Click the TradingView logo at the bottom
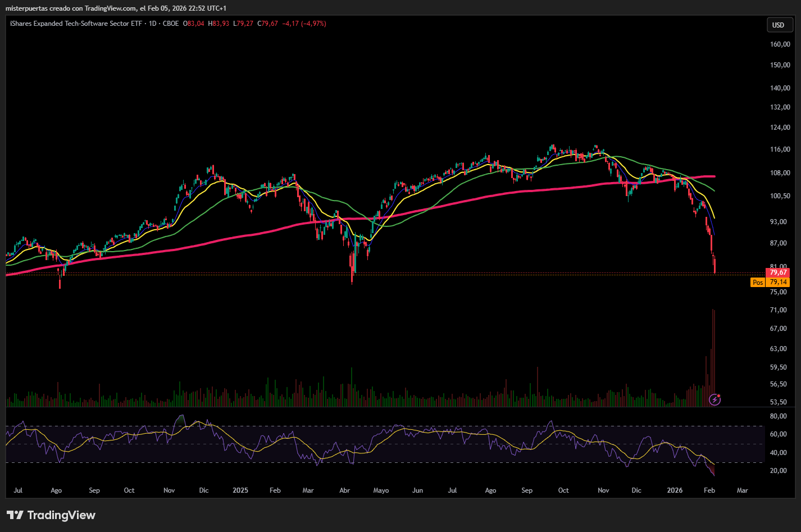The height and width of the screenshot is (532, 801). (x=51, y=515)
